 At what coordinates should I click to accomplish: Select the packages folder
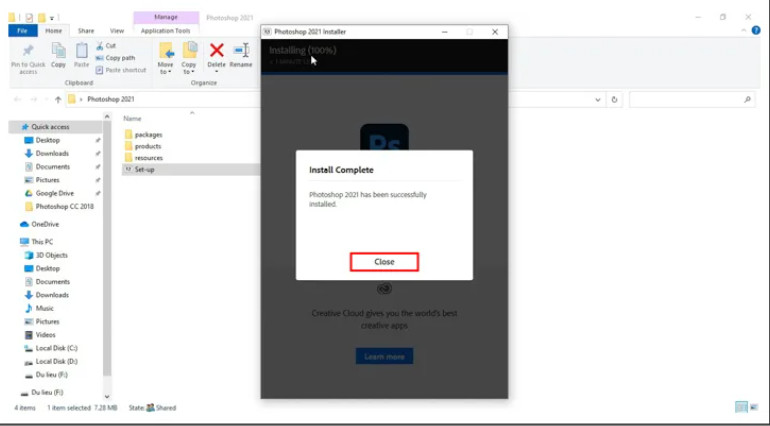click(148, 134)
